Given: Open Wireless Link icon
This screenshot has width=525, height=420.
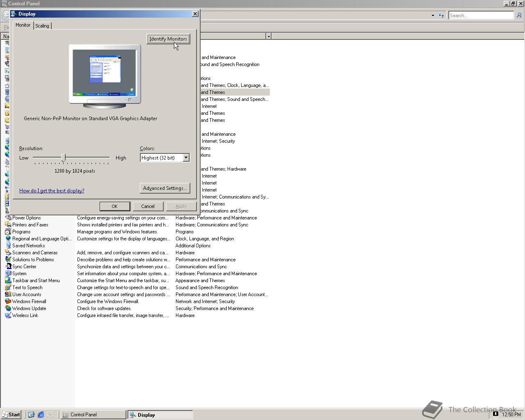Looking at the screenshot, I should tap(8, 315).
